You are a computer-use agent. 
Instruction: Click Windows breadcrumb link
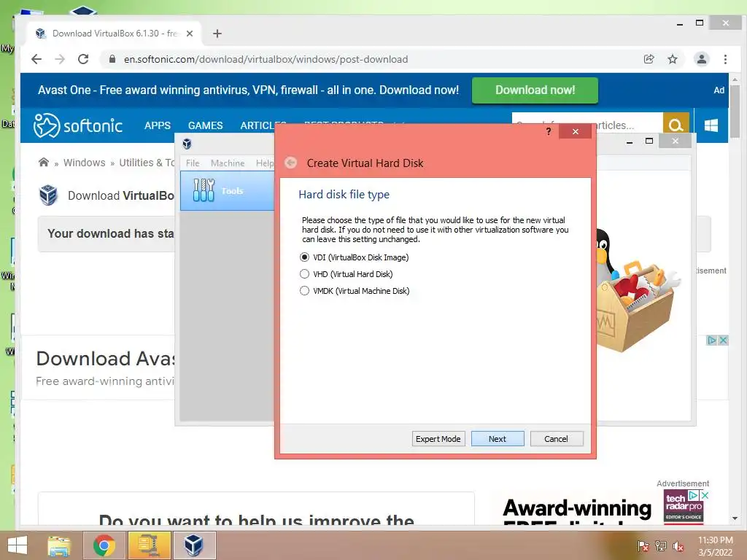coord(85,163)
